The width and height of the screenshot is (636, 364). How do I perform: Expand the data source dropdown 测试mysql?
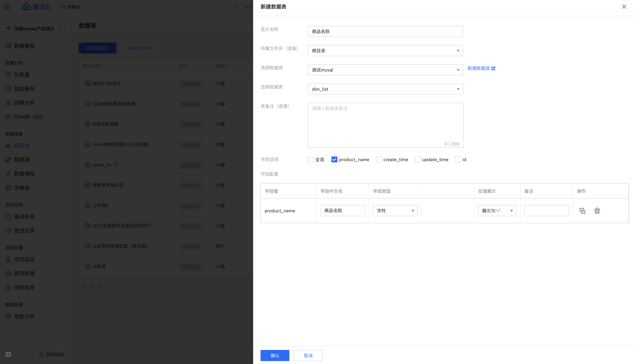click(x=385, y=70)
